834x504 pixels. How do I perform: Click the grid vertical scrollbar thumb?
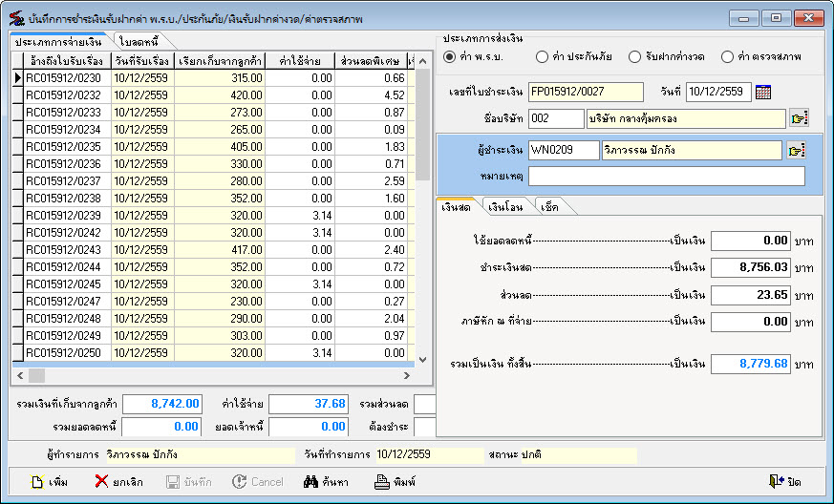click(x=423, y=125)
